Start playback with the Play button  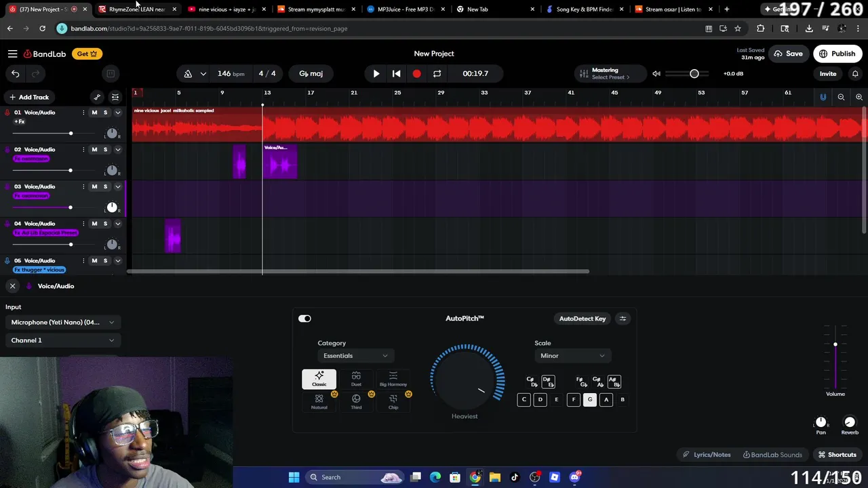[x=376, y=73]
